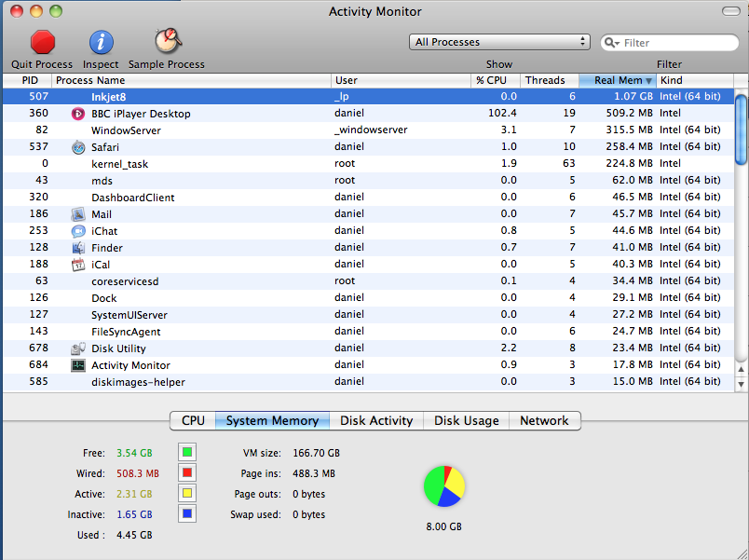The height and width of the screenshot is (560, 749).
Task: Select the kernel_task process row
Action: pos(368,163)
